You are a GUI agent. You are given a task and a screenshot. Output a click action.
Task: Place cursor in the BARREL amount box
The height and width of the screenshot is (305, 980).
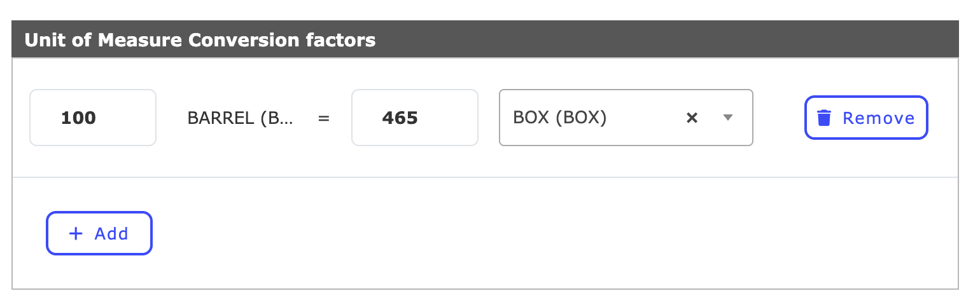[x=93, y=118]
